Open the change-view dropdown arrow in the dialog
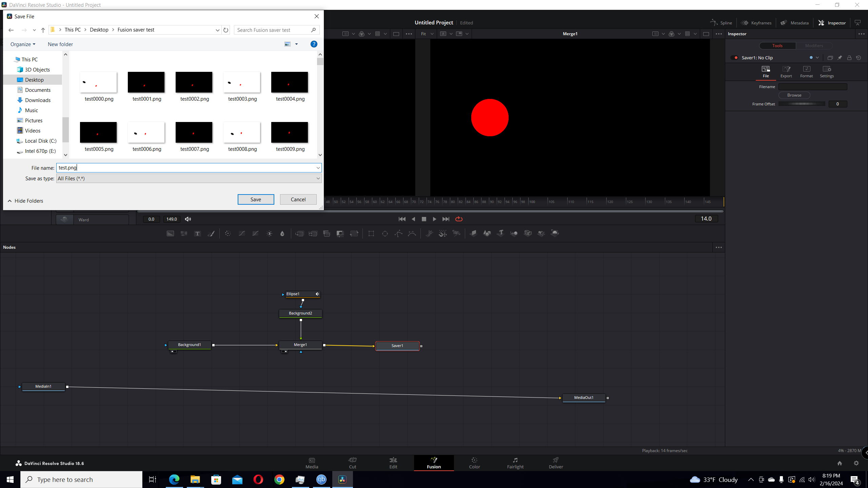Viewport: 868px width, 488px height. click(296, 44)
